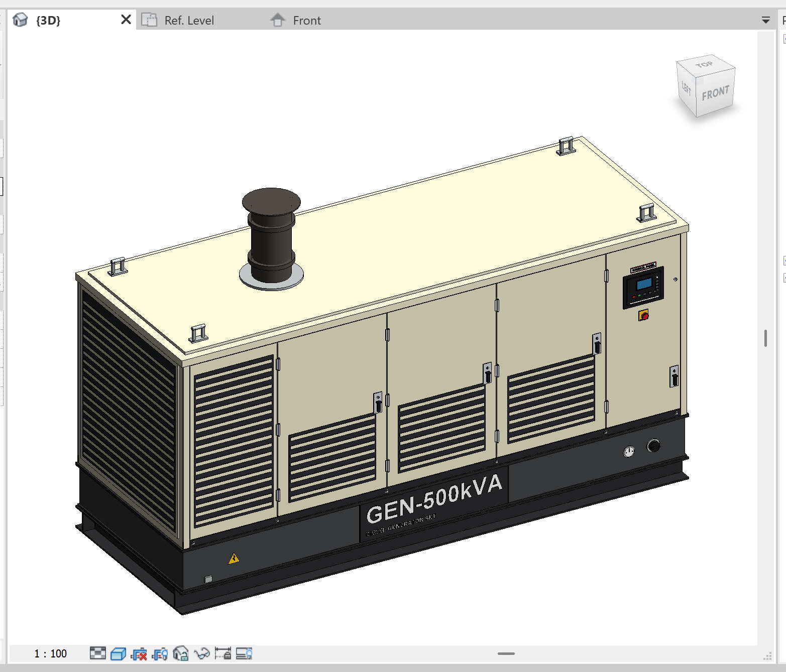786x672 pixels.
Task: Open Temporary Hide/Isolate glasses icon
Action: 202,653
